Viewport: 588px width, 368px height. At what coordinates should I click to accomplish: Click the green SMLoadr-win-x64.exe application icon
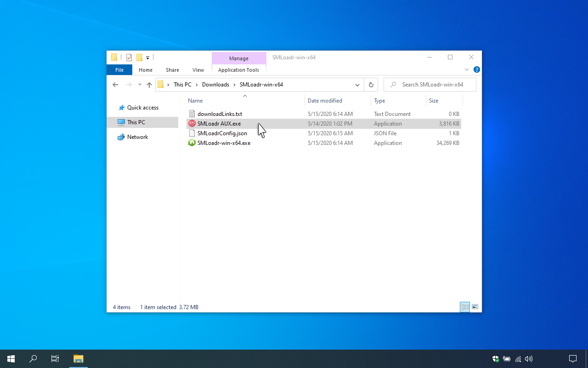(192, 143)
